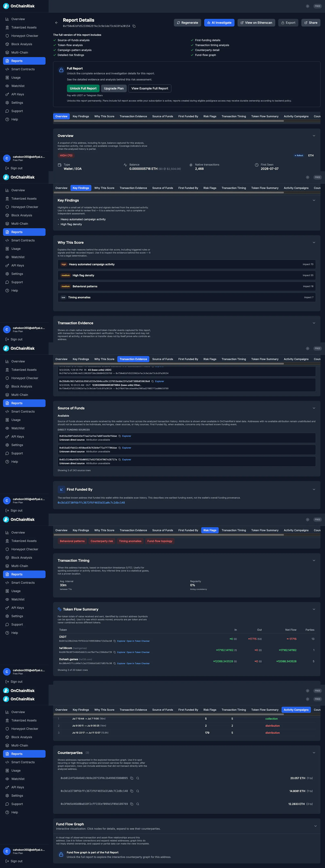The image size is (325, 868).
Task: Open Explorer link for transaction 0x356d6c961fa932dc
Action: 159,381
